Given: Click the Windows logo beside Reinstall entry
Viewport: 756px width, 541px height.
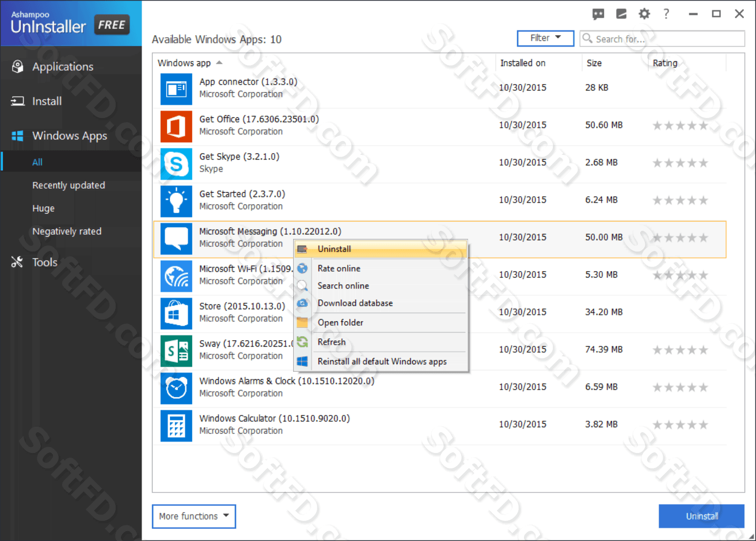Looking at the screenshot, I should click(x=302, y=361).
